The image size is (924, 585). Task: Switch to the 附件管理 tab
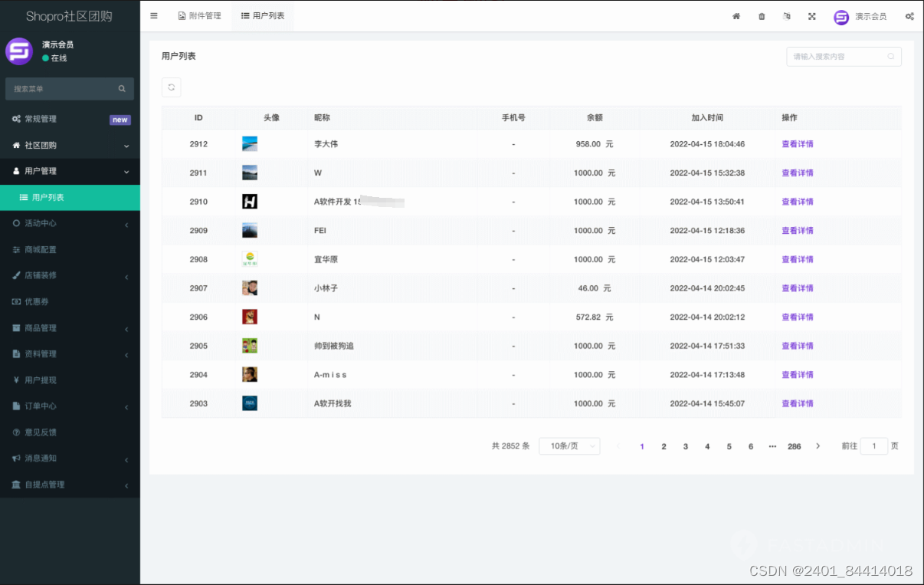(199, 15)
